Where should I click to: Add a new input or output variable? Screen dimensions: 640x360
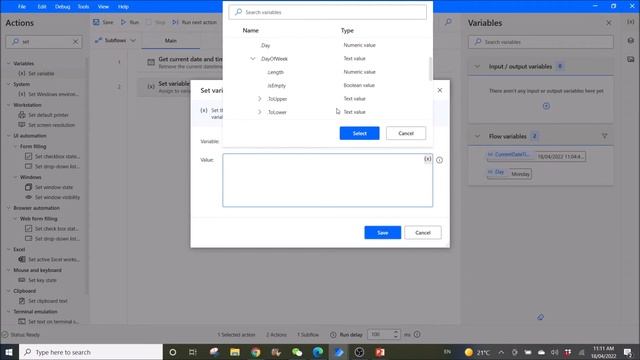pos(546,106)
